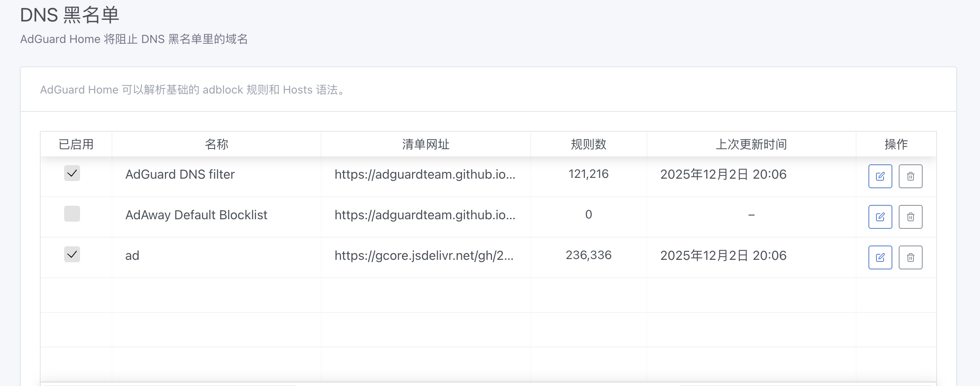Delete the AdGuard DNS filter blocklist
This screenshot has height=386, width=980.
tap(910, 176)
